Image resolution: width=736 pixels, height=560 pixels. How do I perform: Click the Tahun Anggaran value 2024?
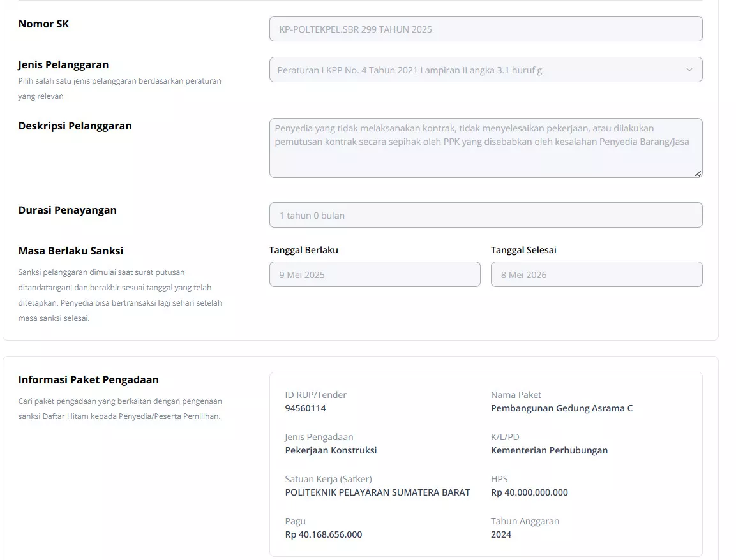(x=501, y=534)
